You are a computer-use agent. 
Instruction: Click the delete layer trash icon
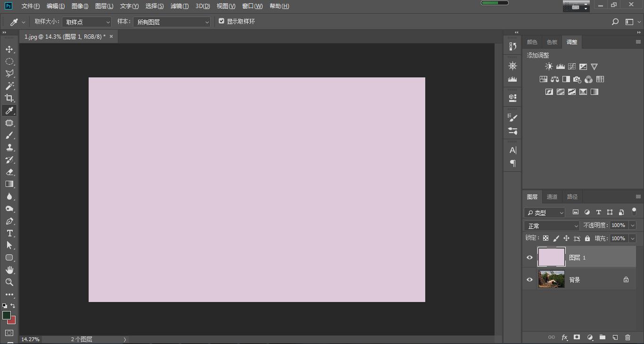tap(627, 337)
